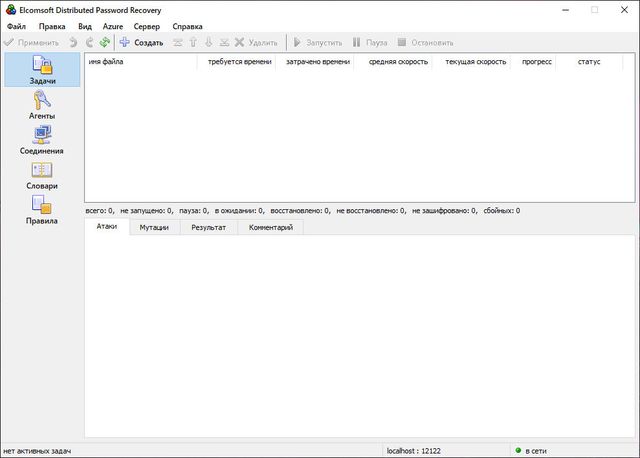Switch to the Комментарий tab
This screenshot has height=458, width=640.
click(271, 227)
